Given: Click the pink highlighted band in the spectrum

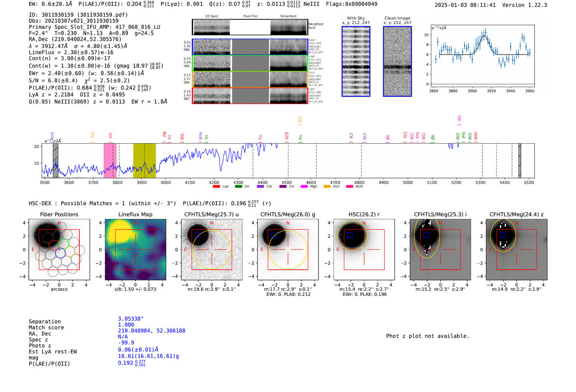Looking at the screenshot, I should coord(110,160).
